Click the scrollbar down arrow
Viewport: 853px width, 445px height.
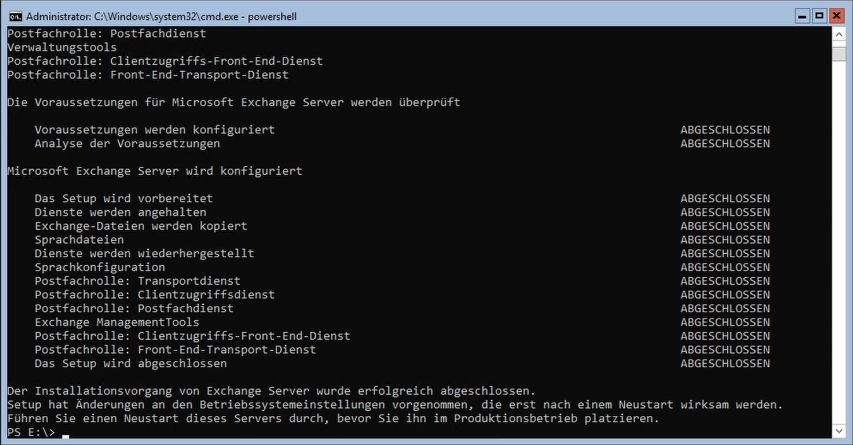pos(839,431)
